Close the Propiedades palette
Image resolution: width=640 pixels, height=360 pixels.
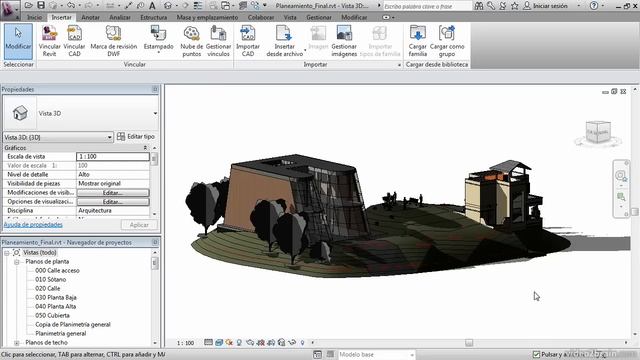click(155, 89)
